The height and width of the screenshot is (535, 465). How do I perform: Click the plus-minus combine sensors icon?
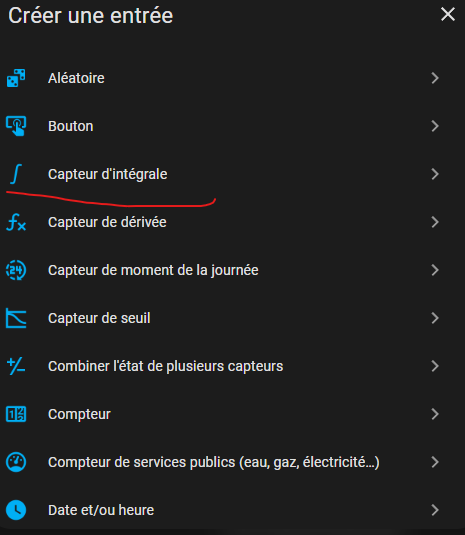coord(16,366)
